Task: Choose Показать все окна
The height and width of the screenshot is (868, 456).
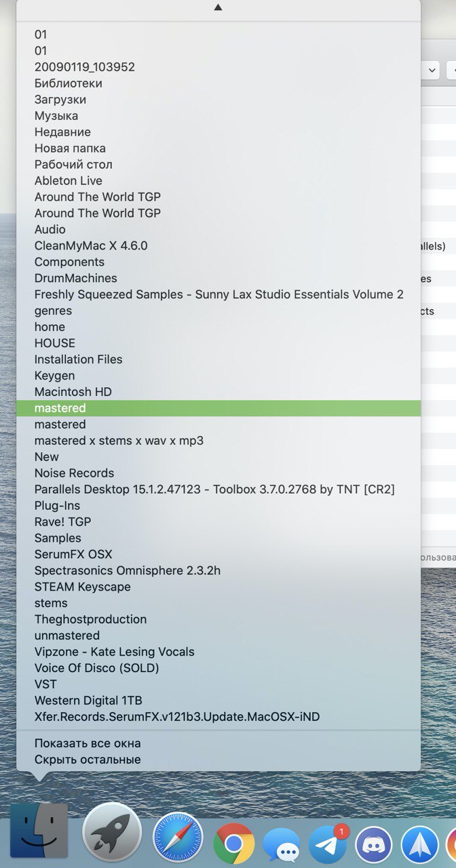Action: [218, 744]
